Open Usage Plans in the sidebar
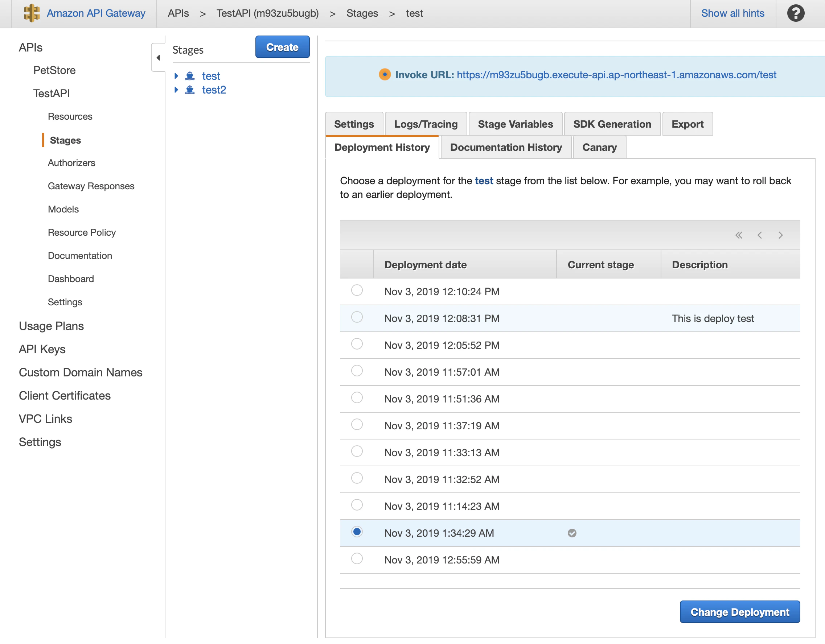Image resolution: width=825 pixels, height=644 pixels. [x=51, y=326]
